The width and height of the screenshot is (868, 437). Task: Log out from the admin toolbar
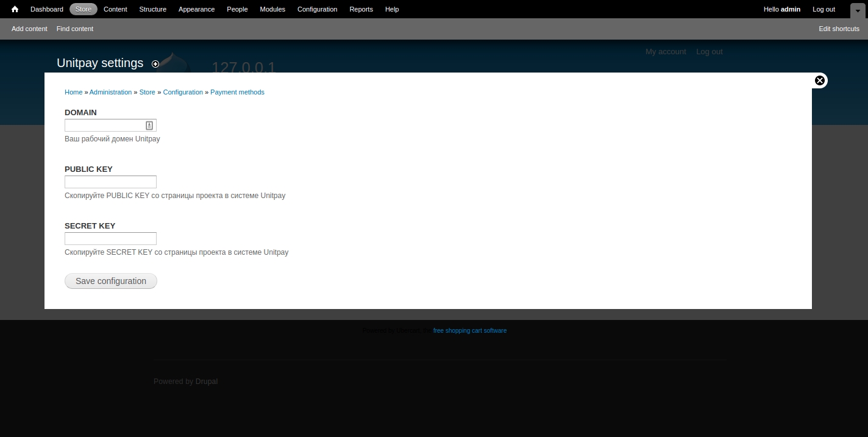click(824, 9)
